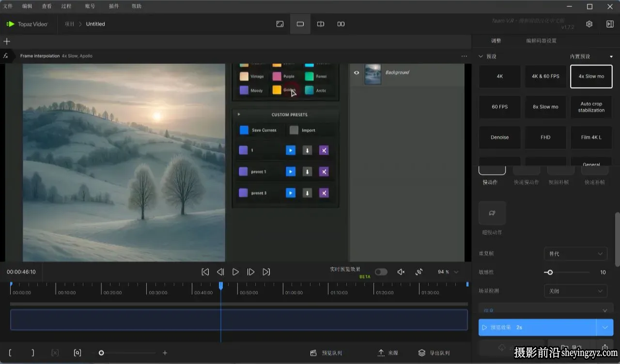This screenshot has height=364, width=620.
Task: Open the 重复帧 dropdown showing 替代
Action: pos(575,254)
